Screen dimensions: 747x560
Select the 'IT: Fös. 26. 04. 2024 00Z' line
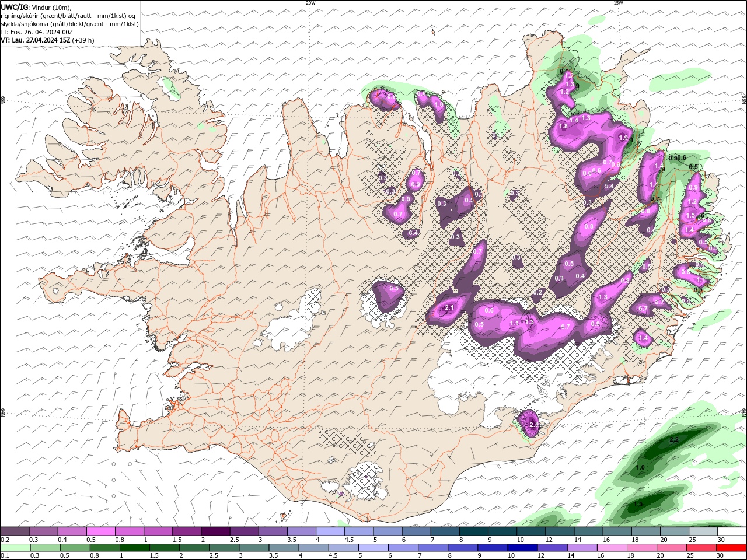coord(37,32)
